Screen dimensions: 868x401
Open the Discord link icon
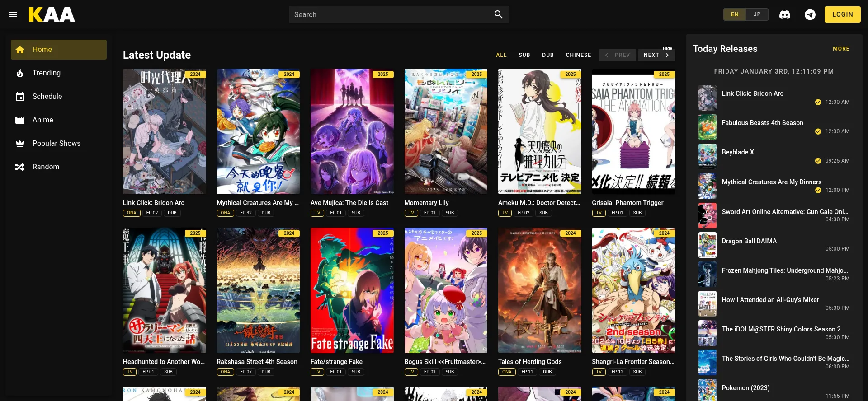tap(785, 14)
